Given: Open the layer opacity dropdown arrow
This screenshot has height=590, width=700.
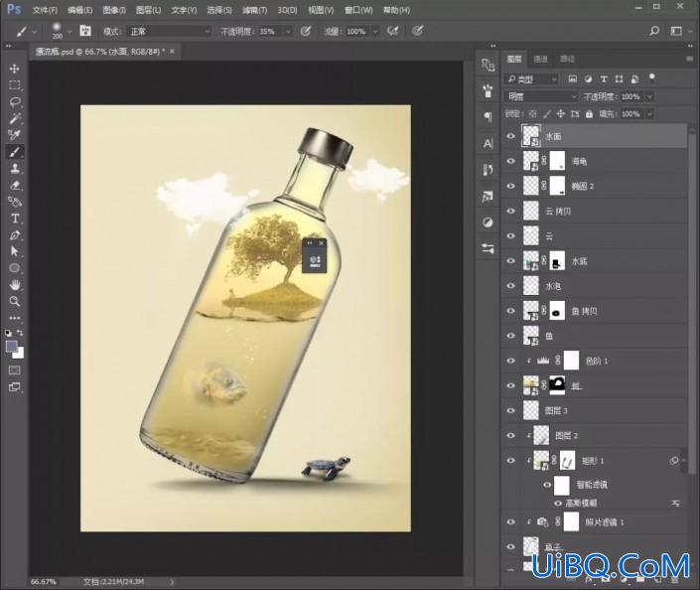Looking at the screenshot, I should 649,96.
